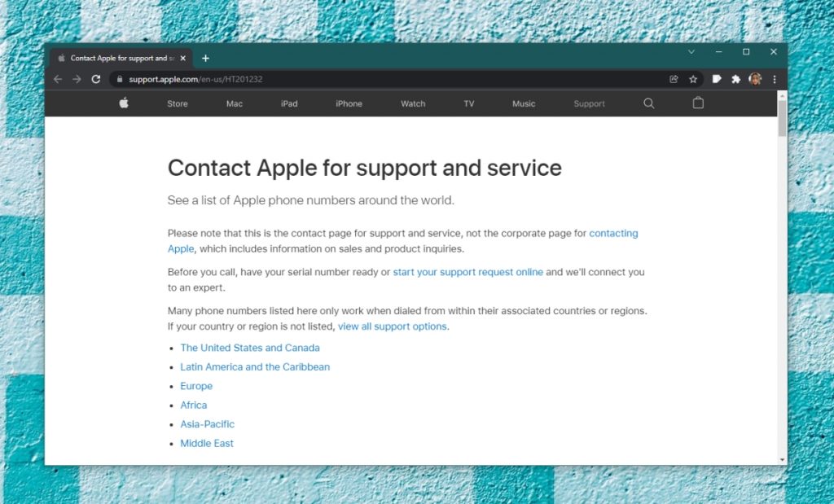Open the Chrome three-dot menu
834x504 pixels.
pyautogui.click(x=775, y=79)
